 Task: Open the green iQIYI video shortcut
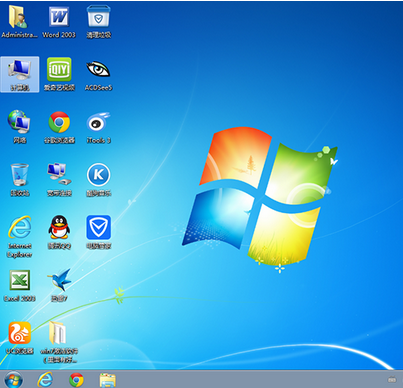59,74
